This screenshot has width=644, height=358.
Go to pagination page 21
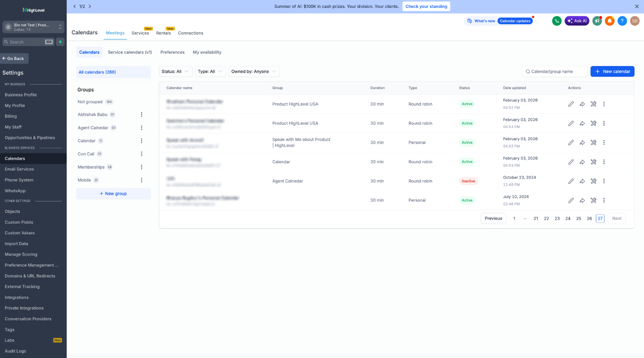536,219
